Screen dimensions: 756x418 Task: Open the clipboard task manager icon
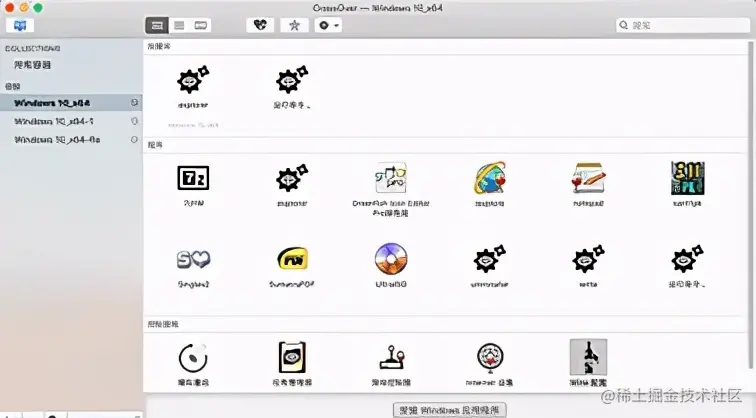[292, 357]
